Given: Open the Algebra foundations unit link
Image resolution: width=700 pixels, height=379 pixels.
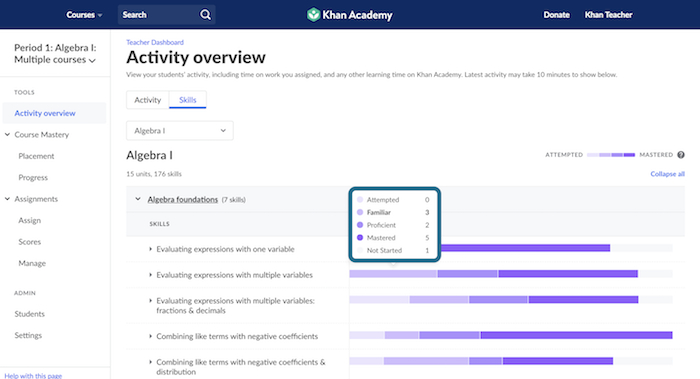Looking at the screenshot, I should (183, 199).
